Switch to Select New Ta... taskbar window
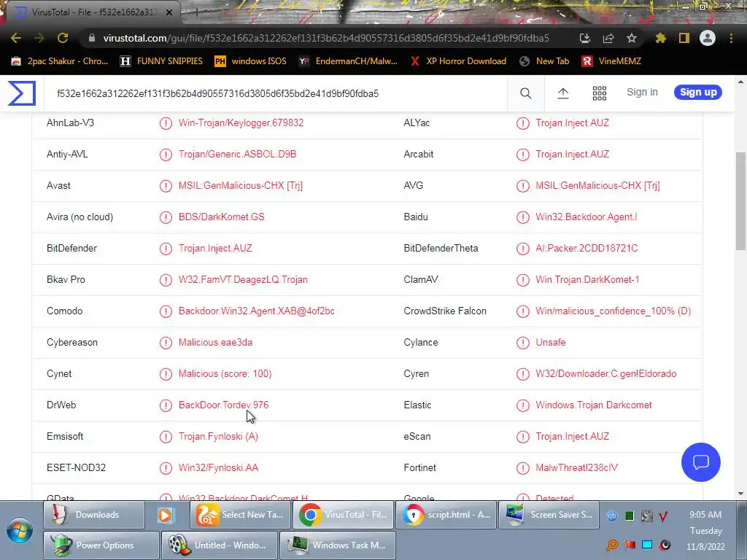Image resolution: width=747 pixels, height=560 pixels. point(240,515)
